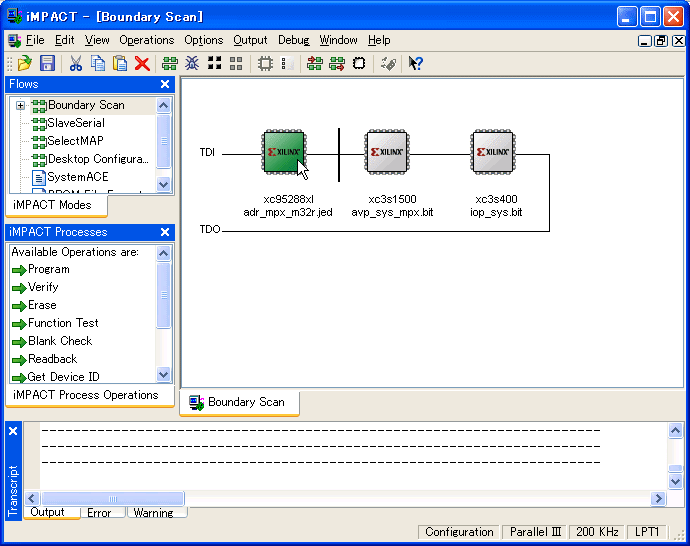Run the Program operation
690x546 pixels.
48,269
